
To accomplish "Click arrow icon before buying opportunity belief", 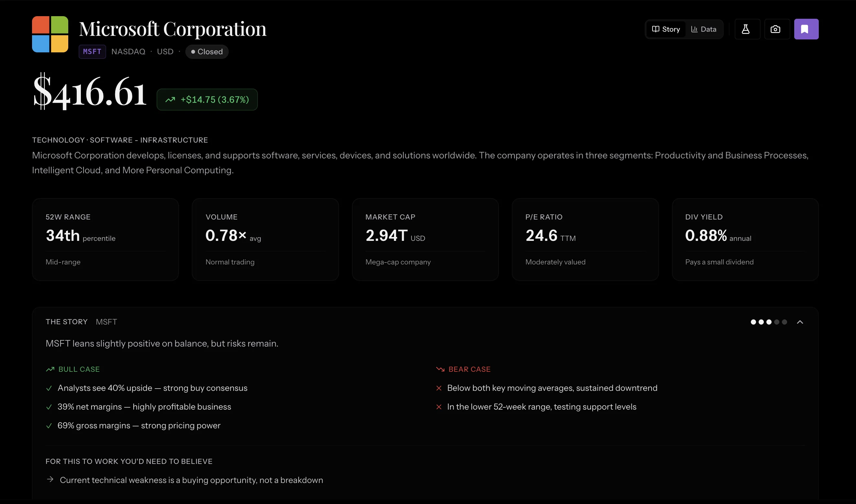I will (x=50, y=479).
